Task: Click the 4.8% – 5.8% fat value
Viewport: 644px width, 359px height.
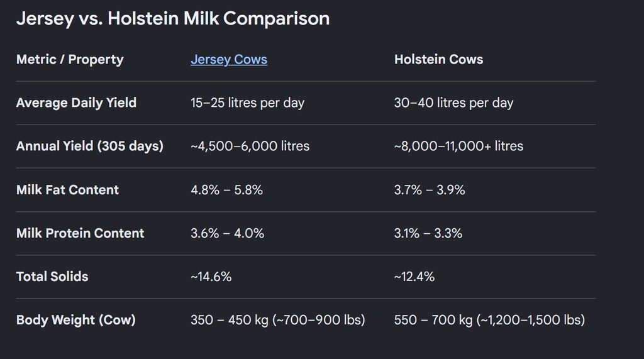Action: pos(226,190)
